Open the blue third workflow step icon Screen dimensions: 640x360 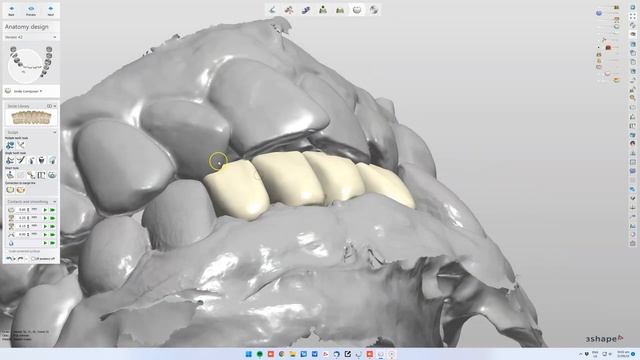(x=306, y=10)
